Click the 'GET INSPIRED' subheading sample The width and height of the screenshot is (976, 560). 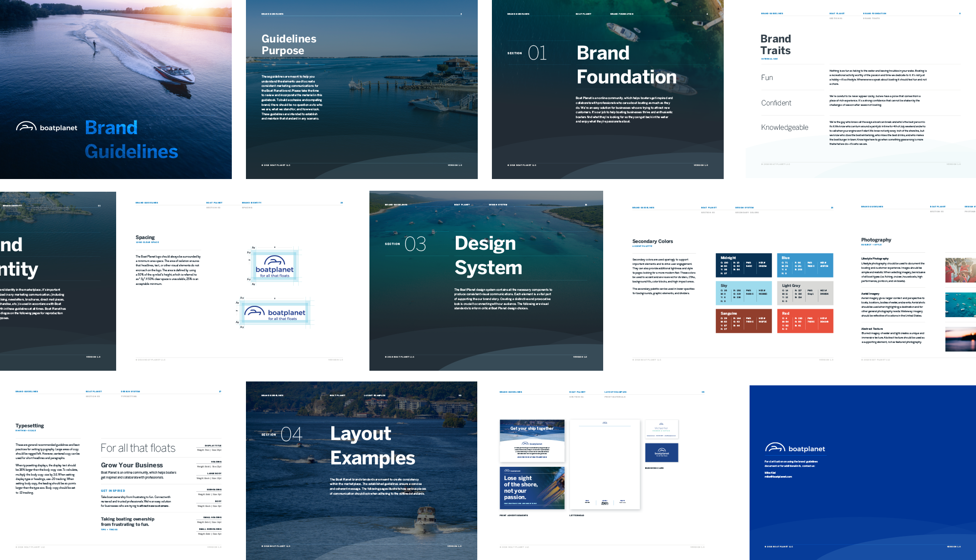(113, 491)
